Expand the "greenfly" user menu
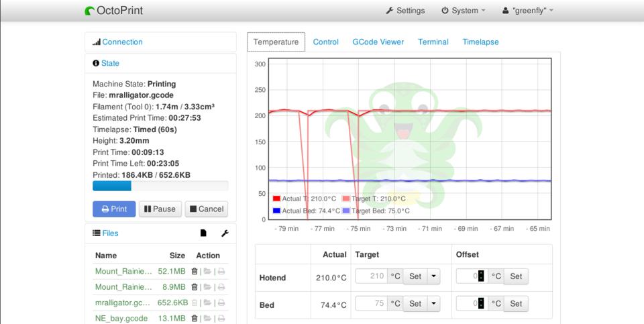The image size is (644, 324). tap(528, 11)
